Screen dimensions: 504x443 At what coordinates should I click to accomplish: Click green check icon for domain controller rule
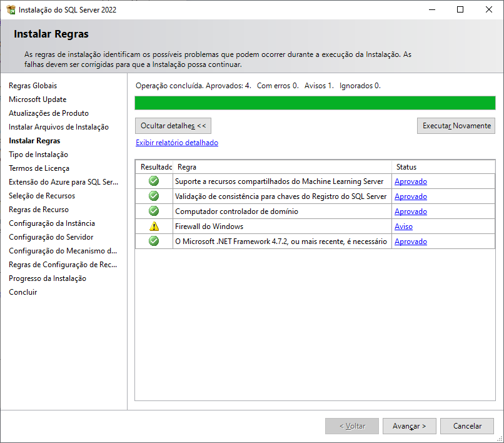[154, 211]
